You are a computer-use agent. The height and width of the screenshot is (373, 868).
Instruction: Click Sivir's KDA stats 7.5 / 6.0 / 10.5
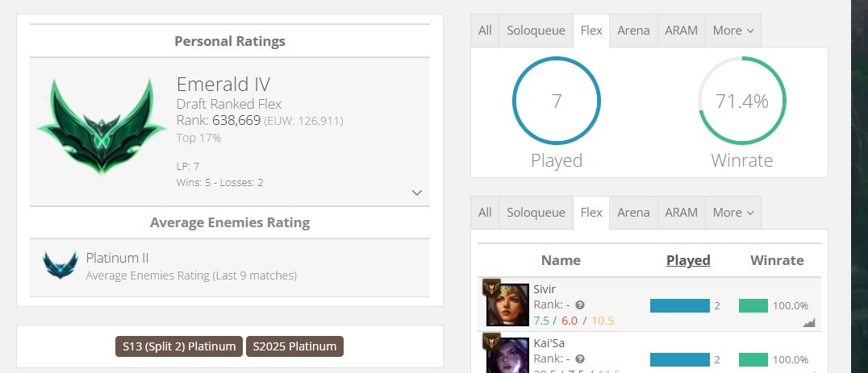pos(574,321)
